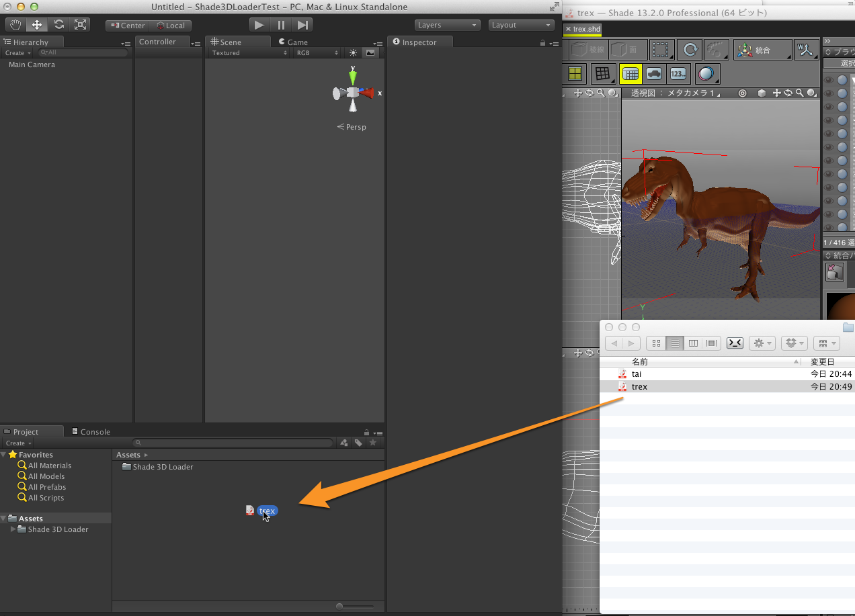Click the car icon in Shade toolbar
Screen dimensions: 855x616
point(654,74)
